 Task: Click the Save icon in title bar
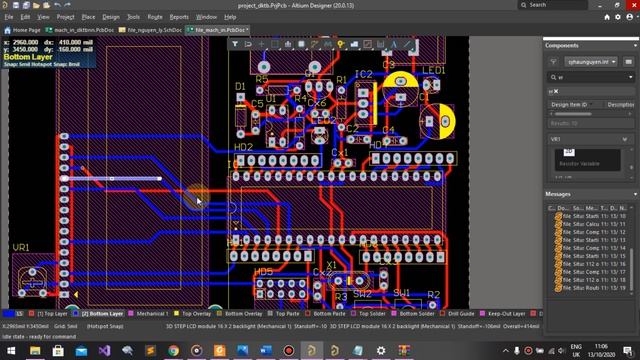[x=16, y=5]
